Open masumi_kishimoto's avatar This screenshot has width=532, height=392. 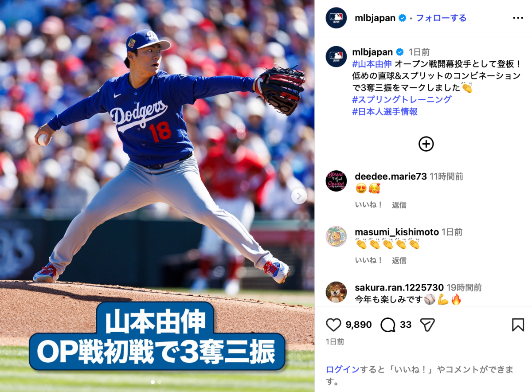(336, 236)
